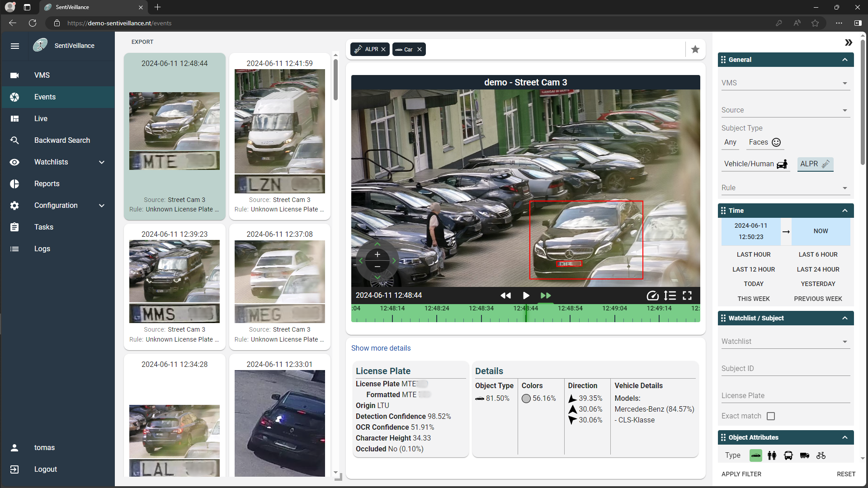Zoom in on camera view
The width and height of the screenshot is (868, 488).
tap(377, 255)
